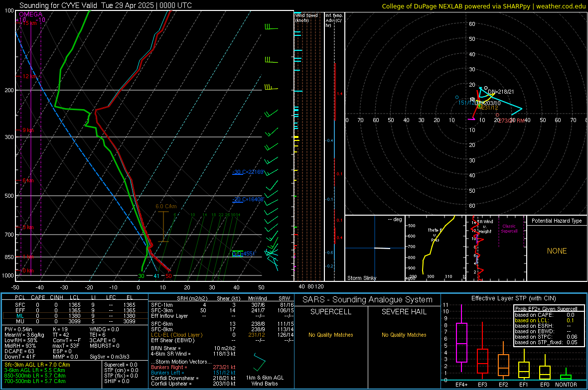Click the 'SRH (m2/s2)' column header
Image resolution: width=588 pixels, height=390 pixels.
(192, 298)
